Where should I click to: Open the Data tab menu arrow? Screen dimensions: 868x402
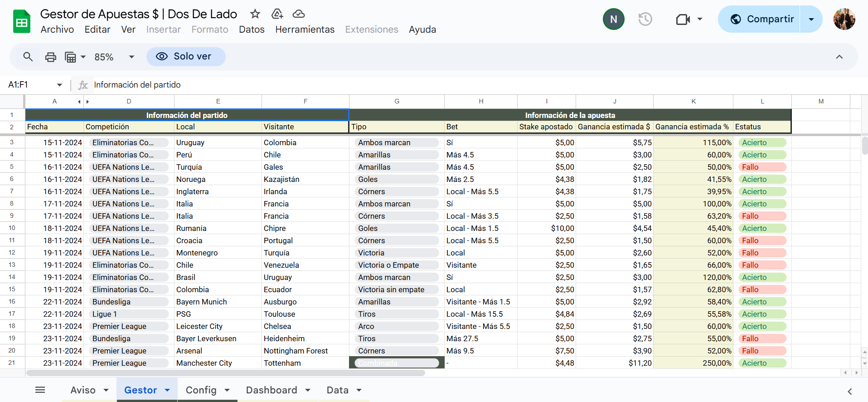point(359,390)
